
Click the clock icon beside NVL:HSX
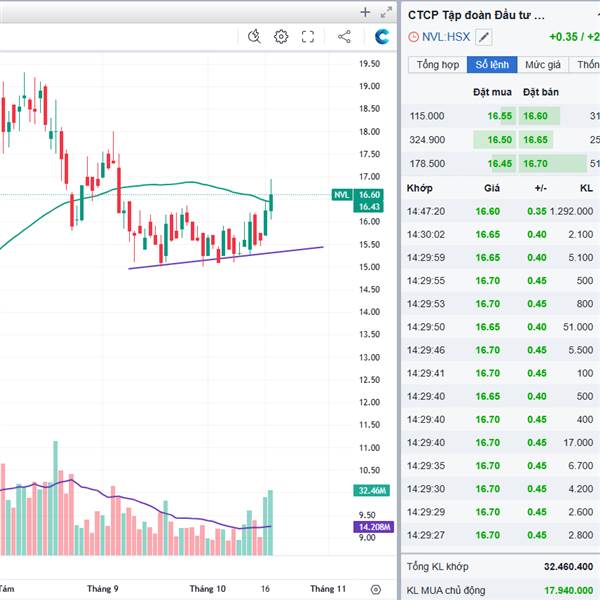(414, 37)
